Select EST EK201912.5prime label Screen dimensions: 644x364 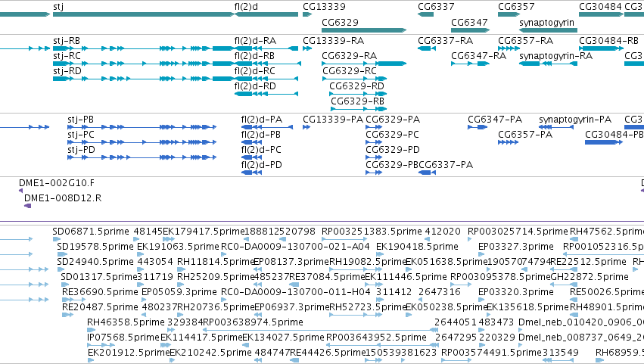pyautogui.click(x=129, y=353)
